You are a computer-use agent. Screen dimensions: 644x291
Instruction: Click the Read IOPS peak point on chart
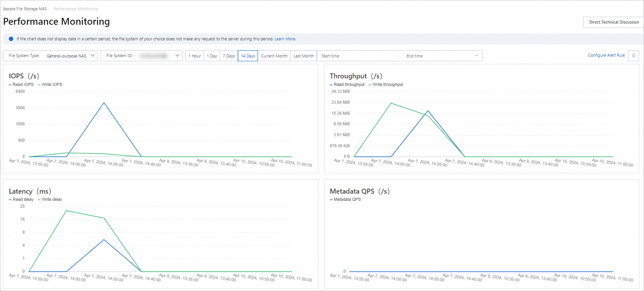(x=104, y=103)
